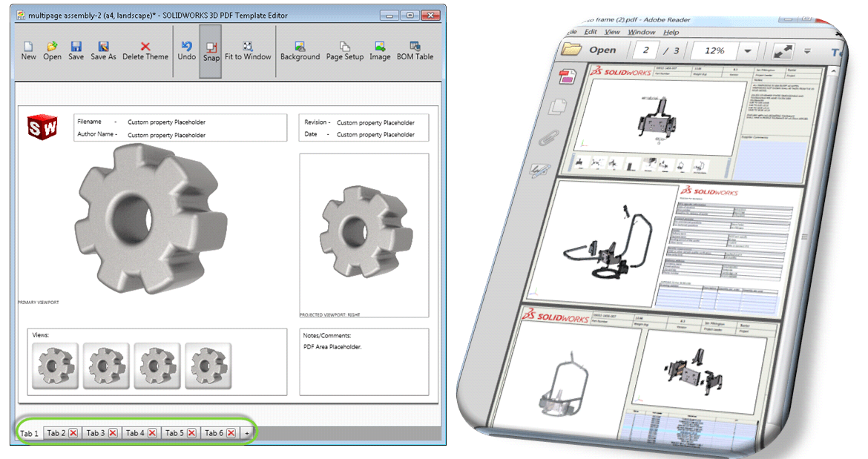Switch to Tab 5
868x459 pixels.
(174, 433)
